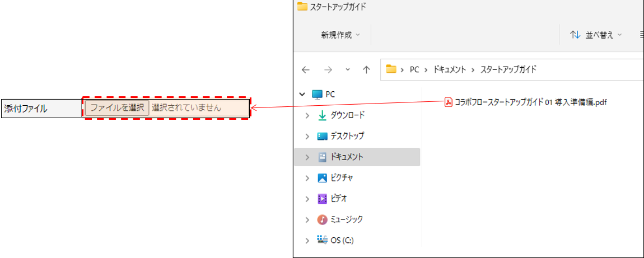644x258 pixels.
Task: Select PC in the navigation tree
Action: point(330,95)
